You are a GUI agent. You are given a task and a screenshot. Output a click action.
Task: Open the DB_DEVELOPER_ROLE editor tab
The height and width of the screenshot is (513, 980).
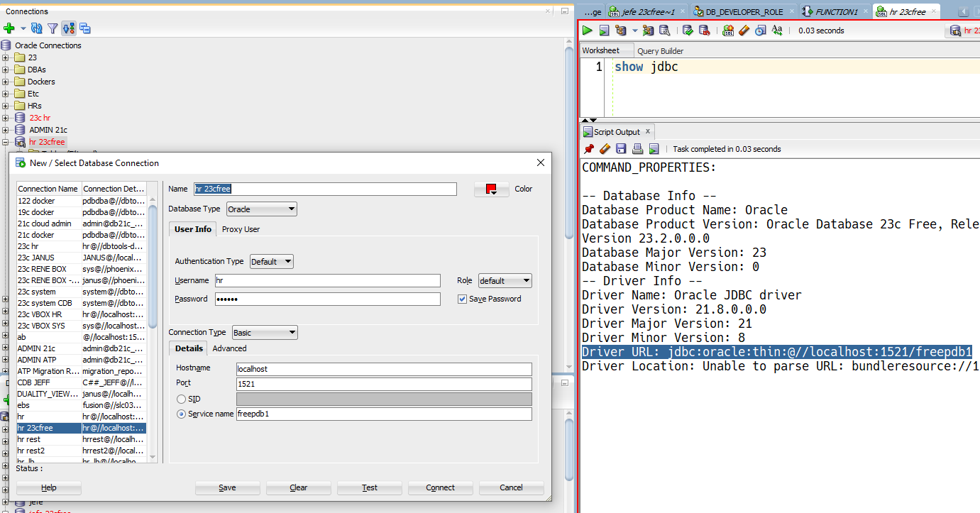click(744, 12)
